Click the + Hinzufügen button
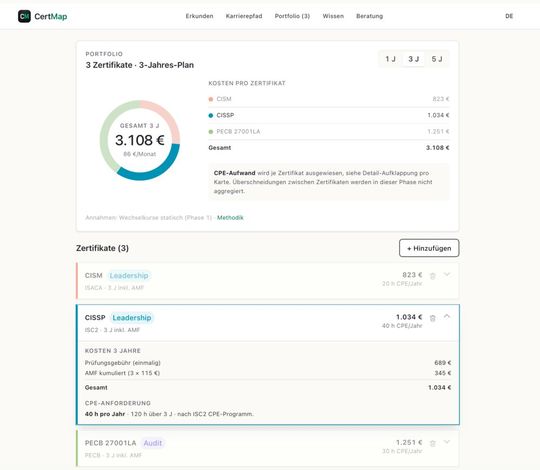 429,248
